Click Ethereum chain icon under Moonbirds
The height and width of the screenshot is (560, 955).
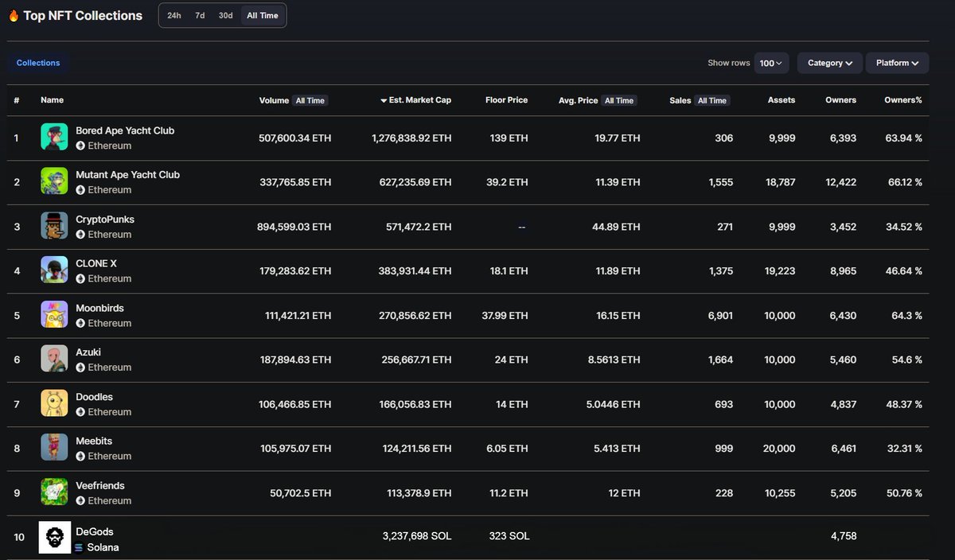pos(80,324)
